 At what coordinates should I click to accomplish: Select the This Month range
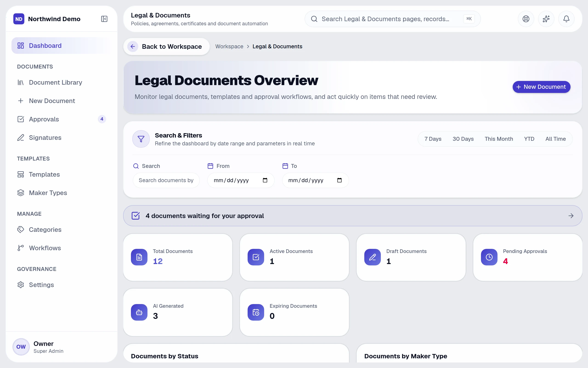(499, 139)
